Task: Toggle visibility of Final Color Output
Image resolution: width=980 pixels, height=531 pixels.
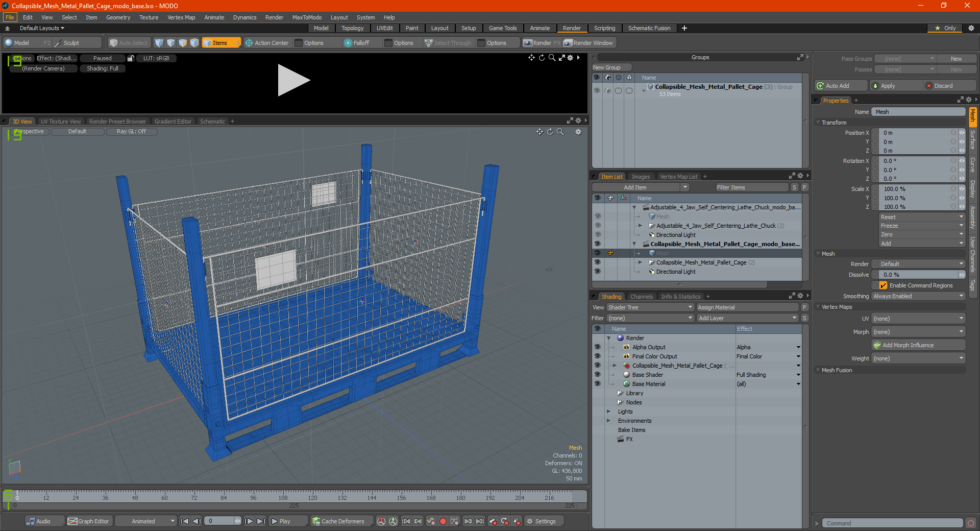Action: tap(597, 356)
